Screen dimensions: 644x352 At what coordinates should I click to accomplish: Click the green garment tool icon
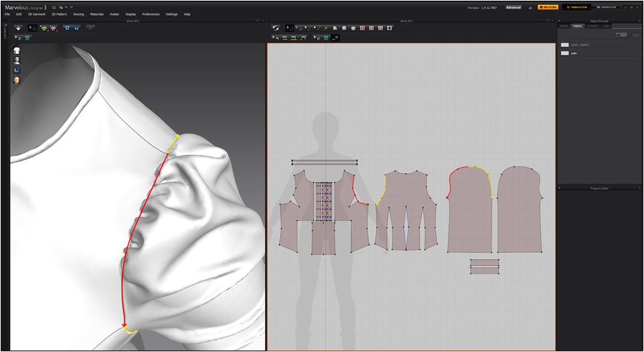(44, 27)
